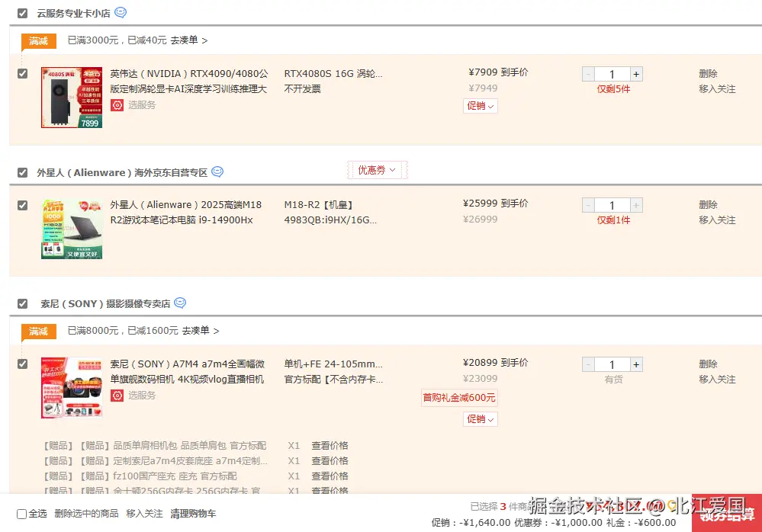Image resolution: width=762 pixels, height=532 pixels.
Task: Click 查看价格 for 定制索尼a7m4皮套底座 gift
Action: click(x=330, y=460)
